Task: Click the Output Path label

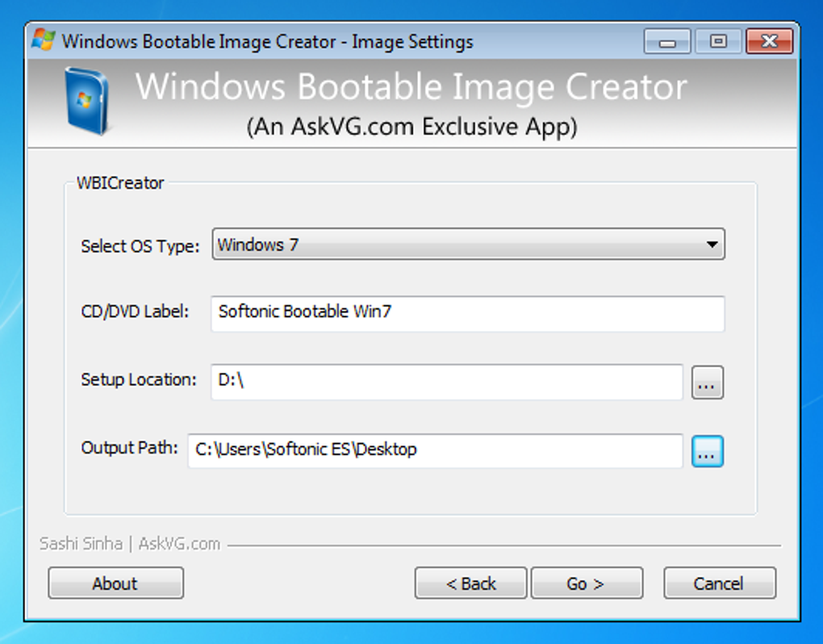Action: 129,448
